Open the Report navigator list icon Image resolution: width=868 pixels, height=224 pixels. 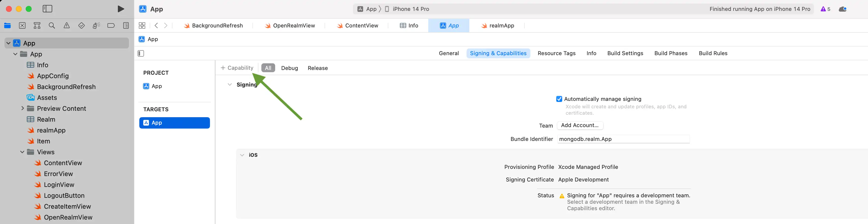126,25
